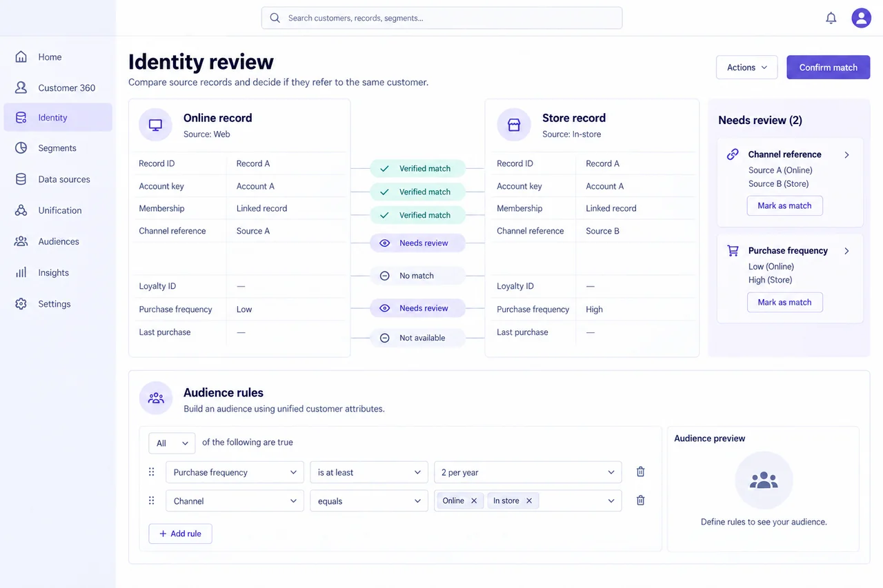Open Customer 360 in the sidebar
Viewport: 883px width, 588px height.
tap(58, 88)
